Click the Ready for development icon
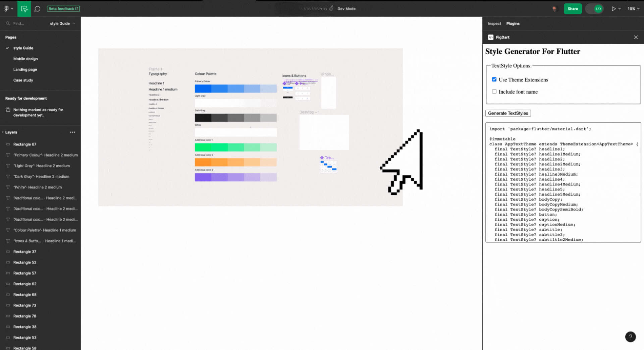 tap(8, 110)
